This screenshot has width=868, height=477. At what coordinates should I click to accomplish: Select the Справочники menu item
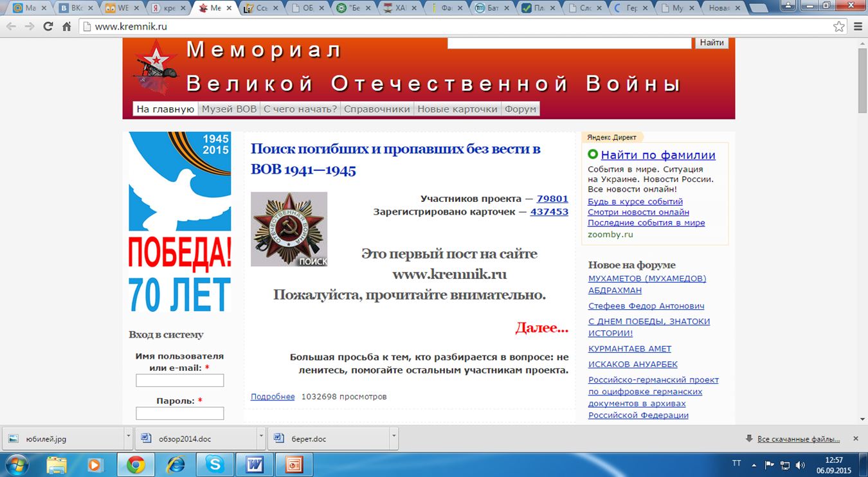pos(377,109)
